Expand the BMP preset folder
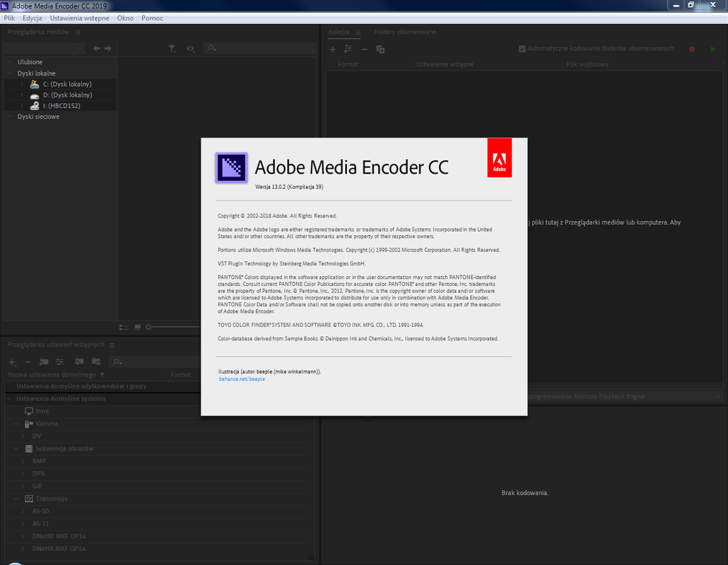Viewport: 728px width, 565px height. coord(23,461)
